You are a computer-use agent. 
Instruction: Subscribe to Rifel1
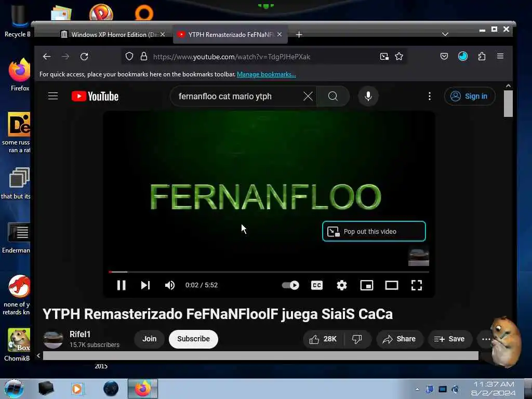193,339
